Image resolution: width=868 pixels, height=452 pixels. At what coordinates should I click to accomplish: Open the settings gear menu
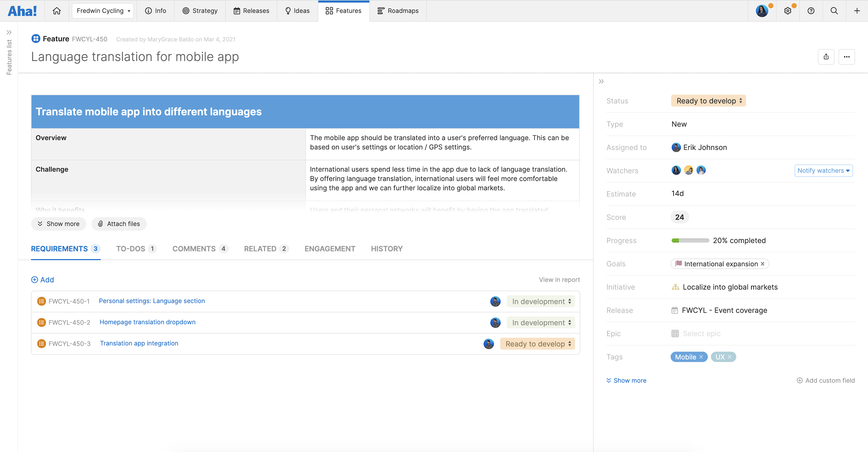[x=788, y=10]
